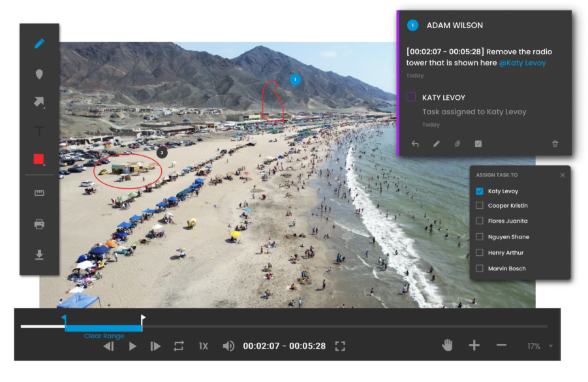Delete the comment using trash icon
This screenshot has width=588, height=382.
point(555,144)
